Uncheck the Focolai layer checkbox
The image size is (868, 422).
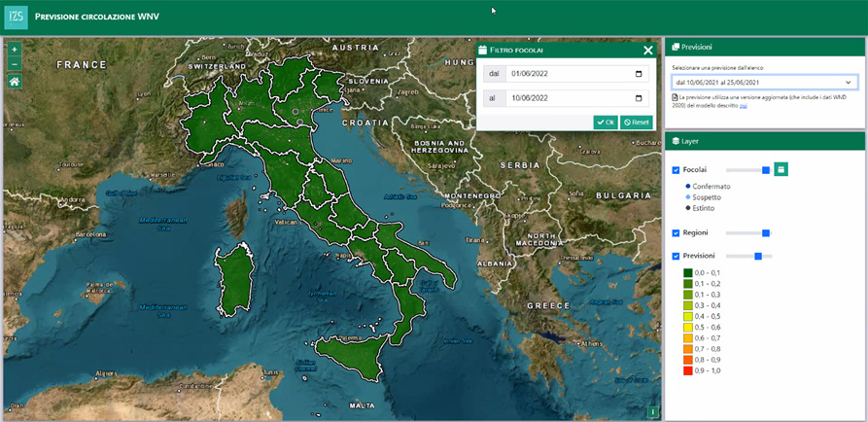[x=677, y=170]
